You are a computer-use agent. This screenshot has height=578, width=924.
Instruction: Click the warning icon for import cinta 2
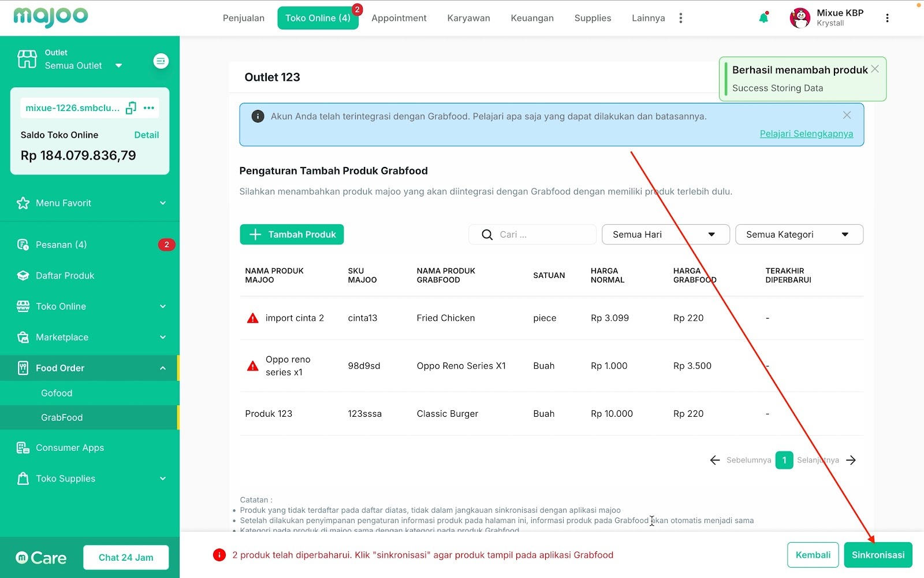(x=253, y=318)
